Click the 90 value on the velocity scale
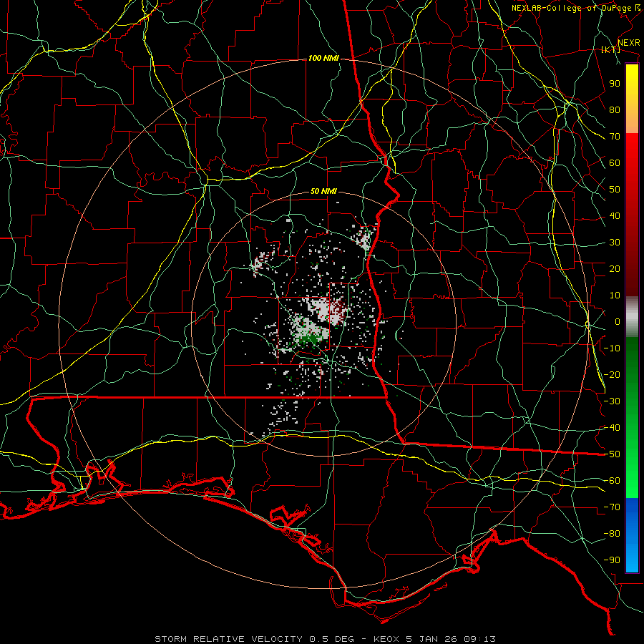Screen dimensions: 644x644 615,84
